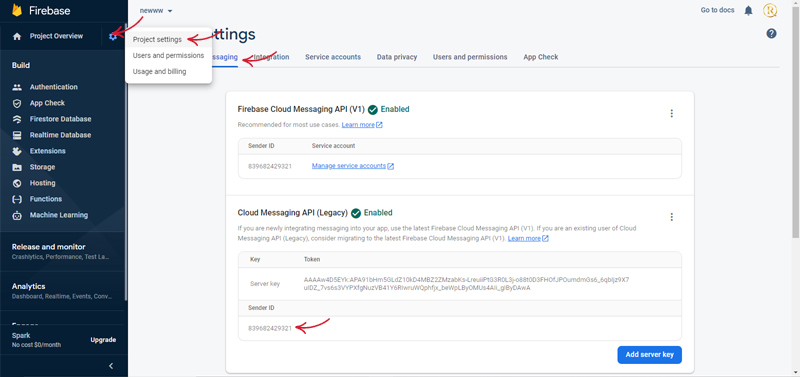This screenshot has height=377, width=800.
Task: Open Manage service accounts link
Action: click(353, 166)
